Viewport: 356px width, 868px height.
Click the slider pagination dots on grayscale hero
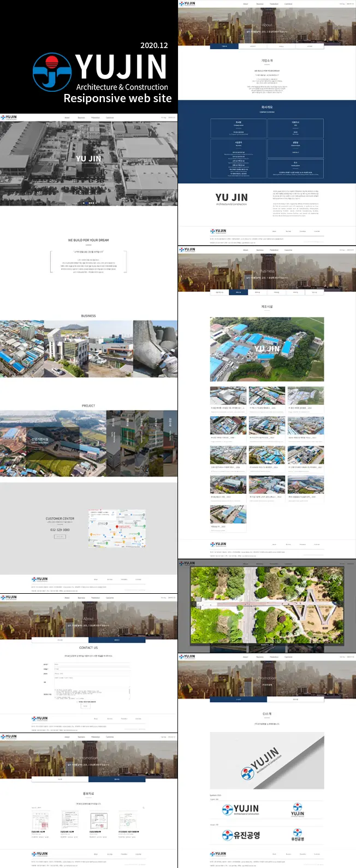tap(88, 203)
